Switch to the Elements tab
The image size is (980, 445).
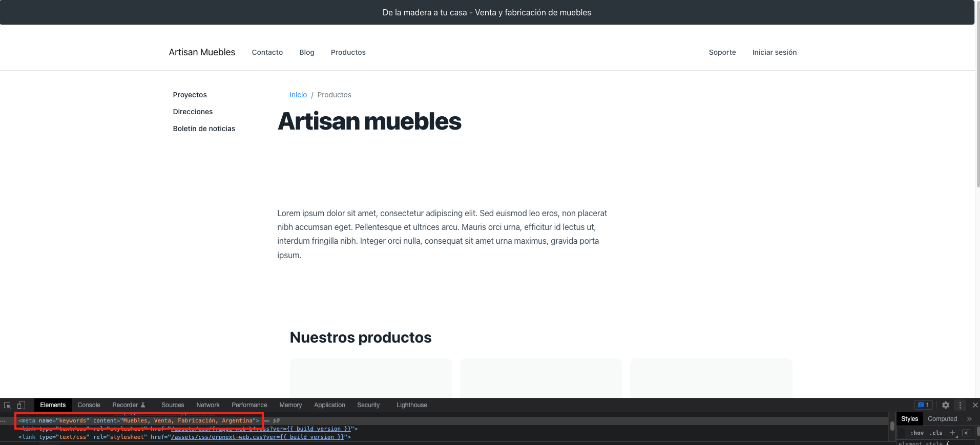(53, 405)
